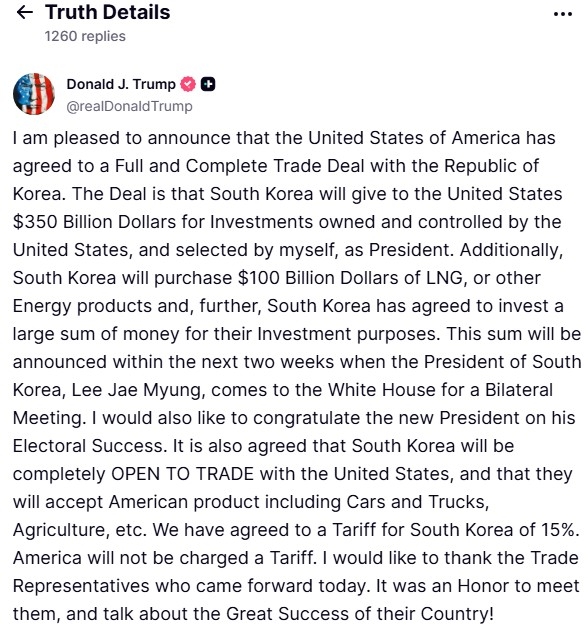Image resolution: width=588 pixels, height=640 pixels.
Task: Click the "15%" tariff figure in the post
Action: [560, 530]
